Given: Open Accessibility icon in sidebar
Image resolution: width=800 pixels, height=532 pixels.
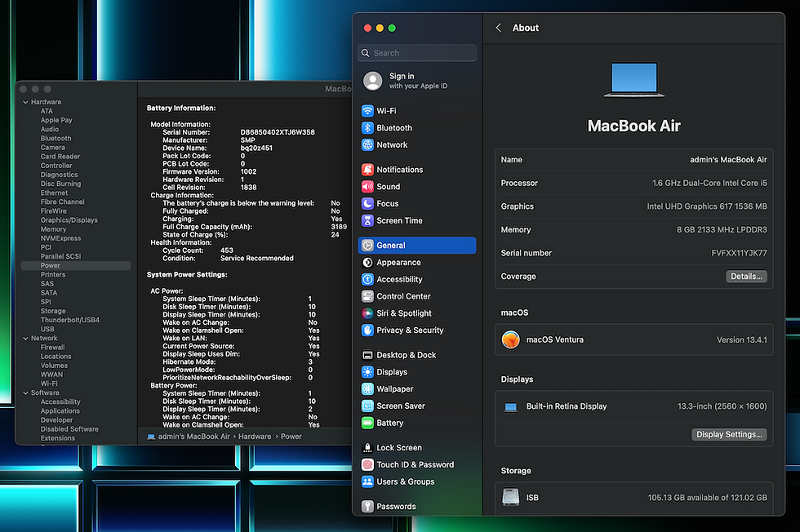Looking at the screenshot, I should point(367,279).
